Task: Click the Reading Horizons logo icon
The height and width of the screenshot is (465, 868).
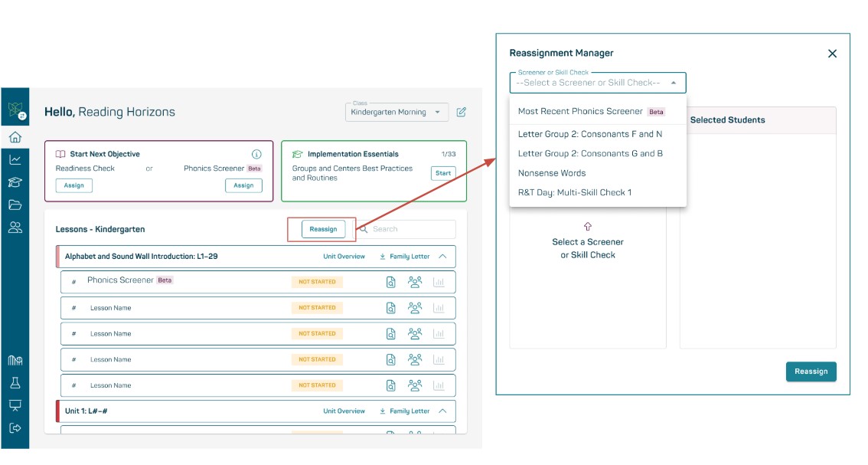Action: [16, 110]
